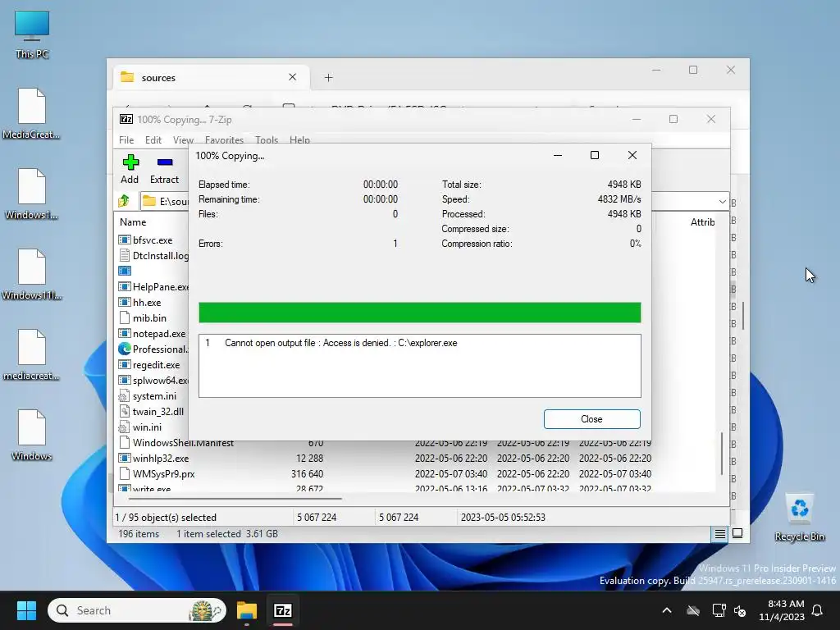Click the horizontal scrollbar of 7-Zip list
This screenshot has height=630, width=840.
click(235, 498)
